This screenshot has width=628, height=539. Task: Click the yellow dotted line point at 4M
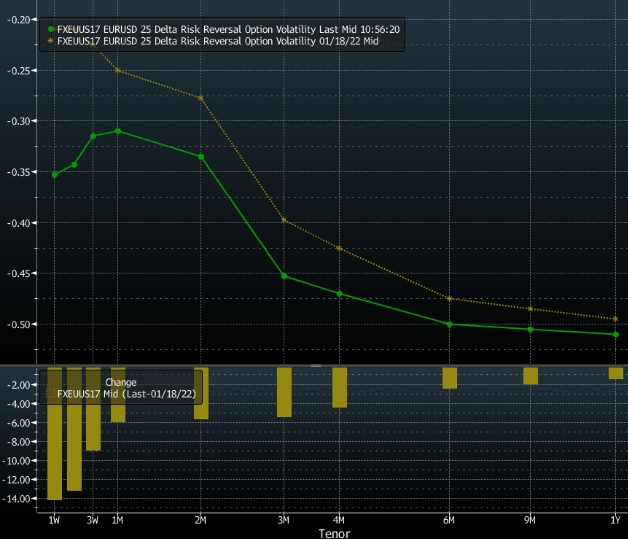(339, 248)
